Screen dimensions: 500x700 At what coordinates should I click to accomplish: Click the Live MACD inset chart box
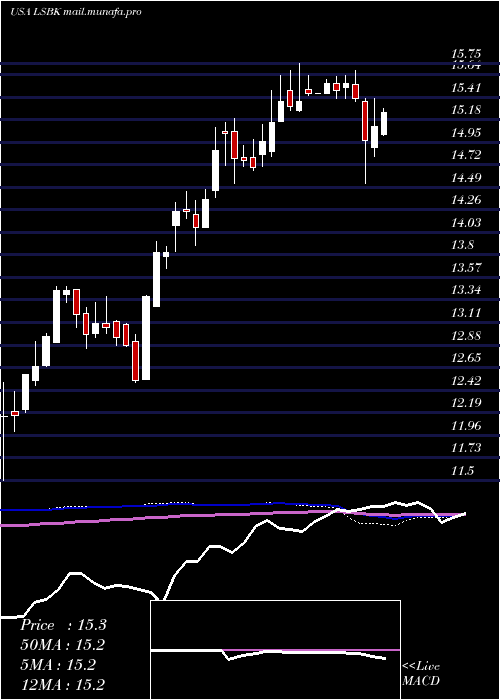point(276,650)
